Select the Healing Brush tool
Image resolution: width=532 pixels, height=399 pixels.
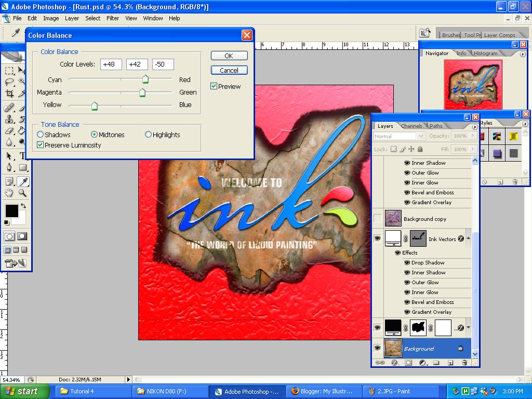click(x=9, y=108)
